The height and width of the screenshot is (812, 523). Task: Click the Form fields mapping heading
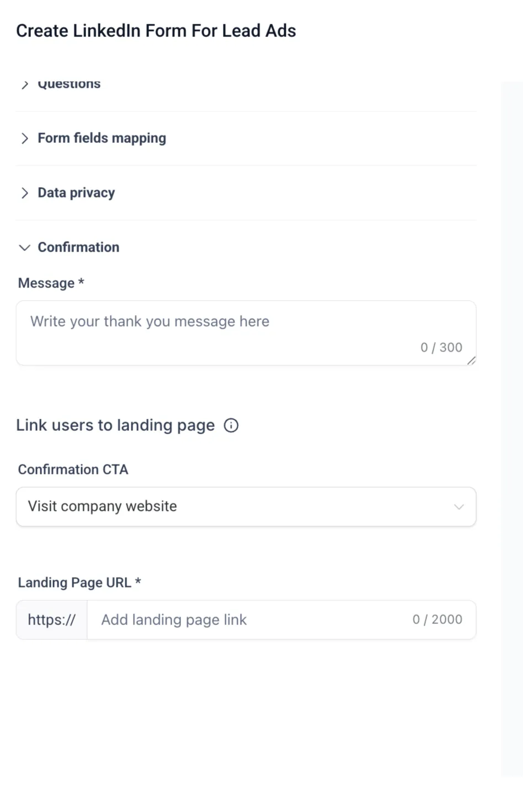point(102,138)
